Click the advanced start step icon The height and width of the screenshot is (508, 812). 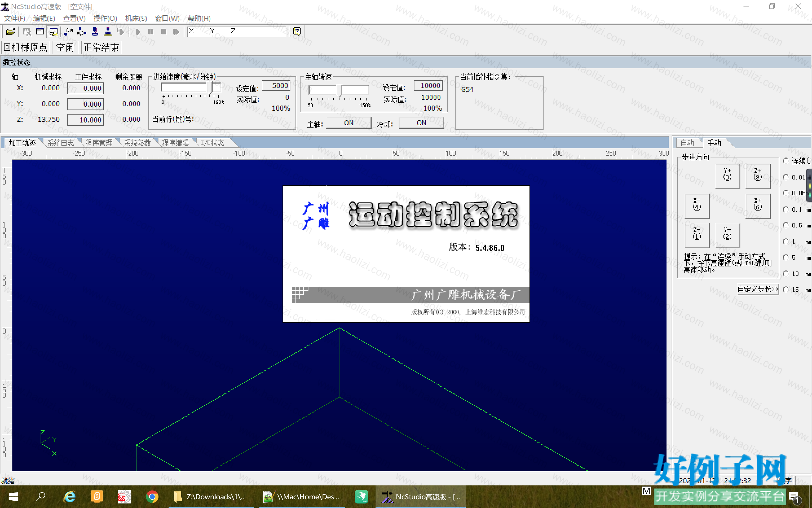tap(176, 32)
